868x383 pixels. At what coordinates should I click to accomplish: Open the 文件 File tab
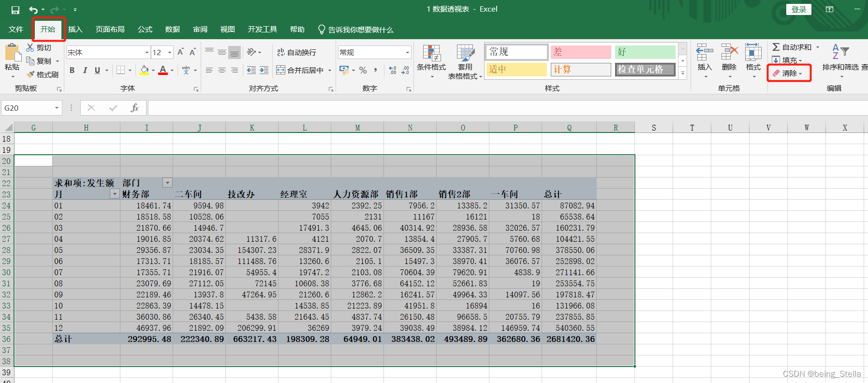(x=16, y=29)
